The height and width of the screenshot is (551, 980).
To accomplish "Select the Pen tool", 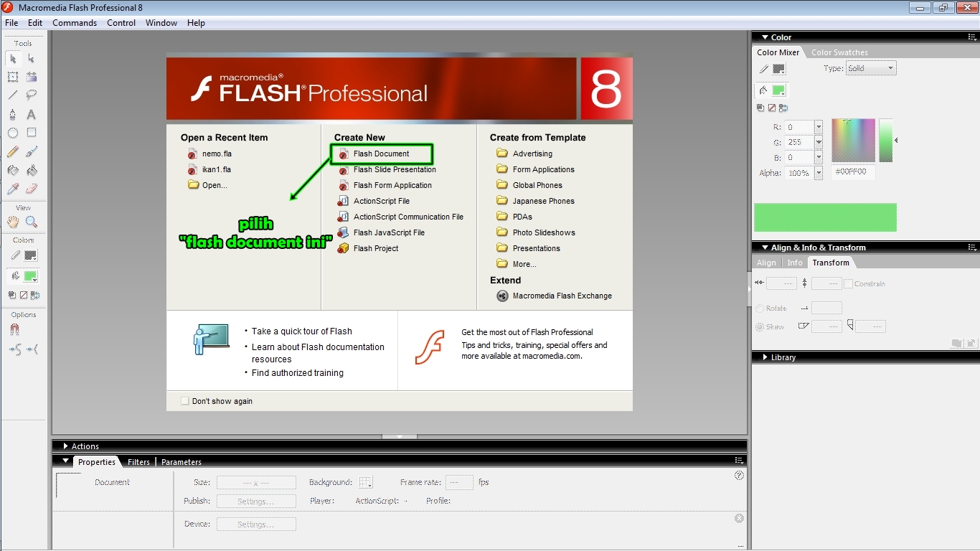I will [13, 114].
